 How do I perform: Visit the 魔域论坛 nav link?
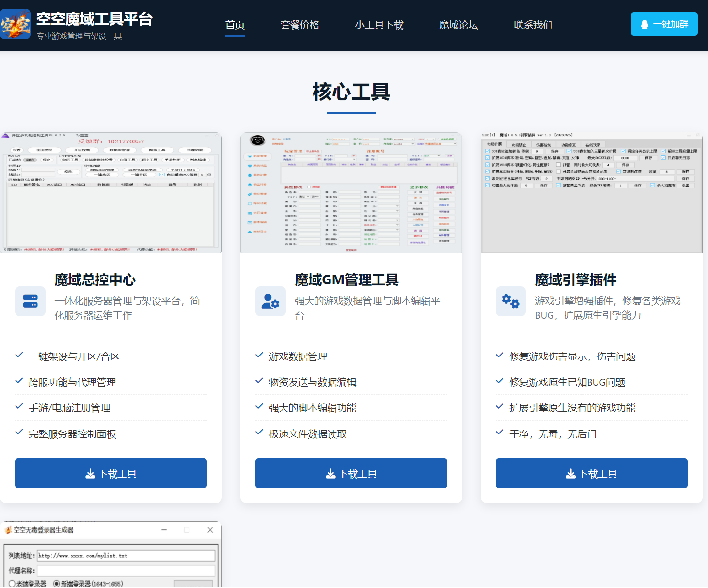[458, 25]
